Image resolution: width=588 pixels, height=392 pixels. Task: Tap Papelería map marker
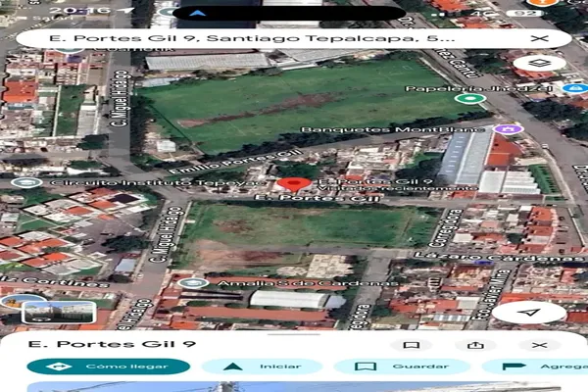[x=470, y=98]
